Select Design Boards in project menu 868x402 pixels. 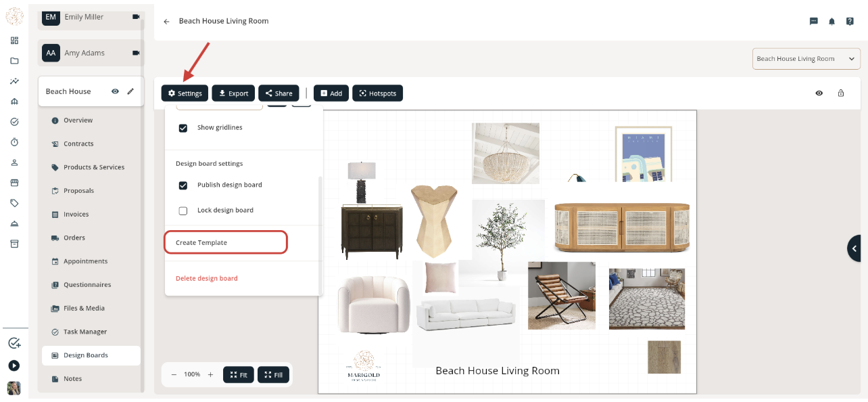(x=91, y=355)
